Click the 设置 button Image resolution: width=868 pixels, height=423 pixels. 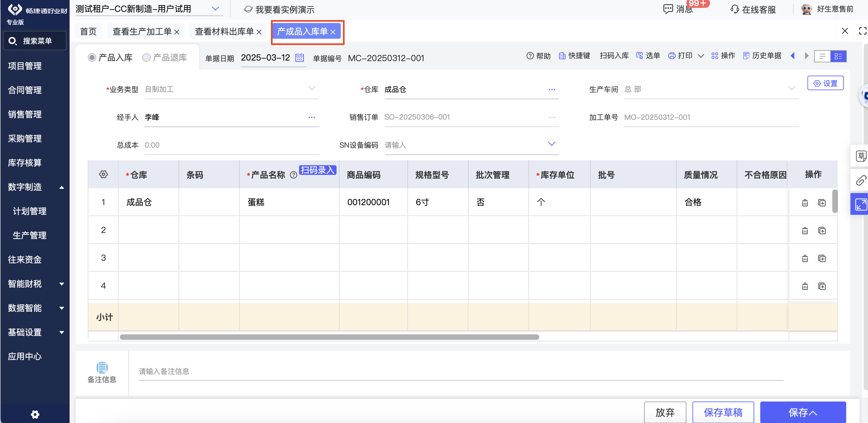pos(826,83)
